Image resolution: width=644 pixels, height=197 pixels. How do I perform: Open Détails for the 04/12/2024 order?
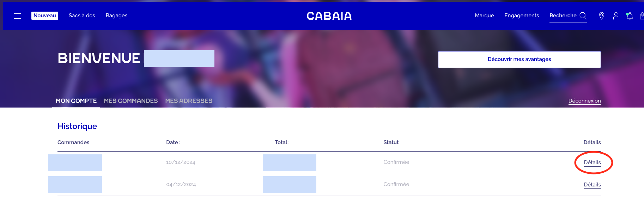pyautogui.click(x=592, y=185)
